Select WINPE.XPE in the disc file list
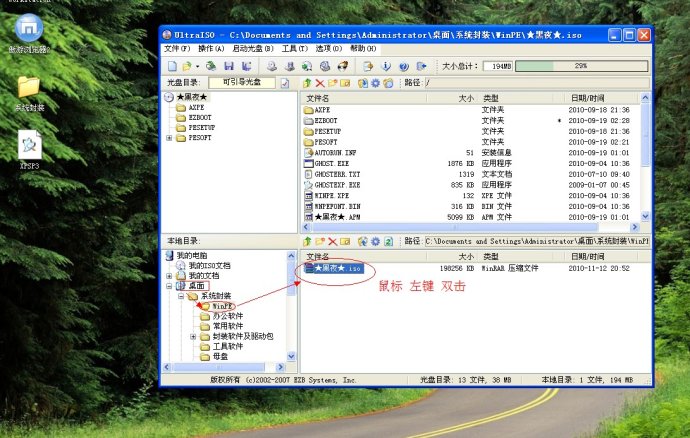Screen dimensions: 690x438 (x=332, y=195)
